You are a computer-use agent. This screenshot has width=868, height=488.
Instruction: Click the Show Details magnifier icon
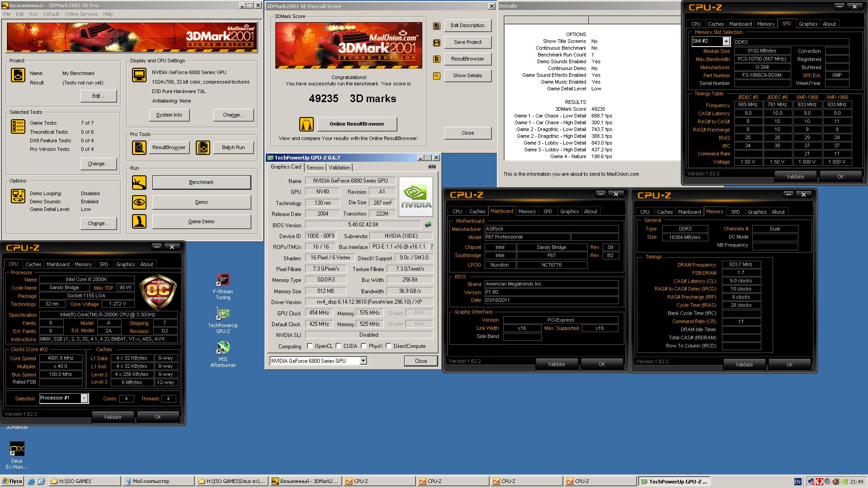(437, 76)
